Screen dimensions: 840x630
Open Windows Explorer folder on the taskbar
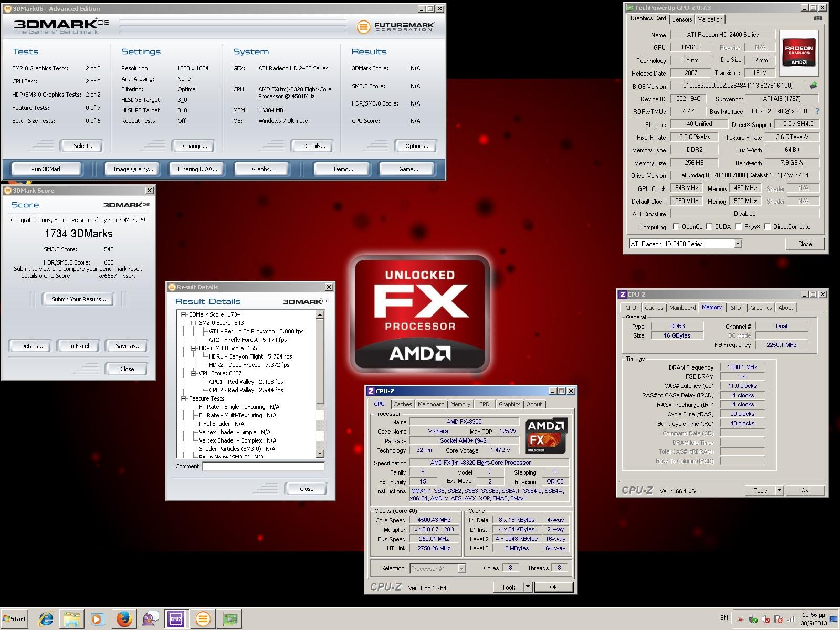coord(71,619)
